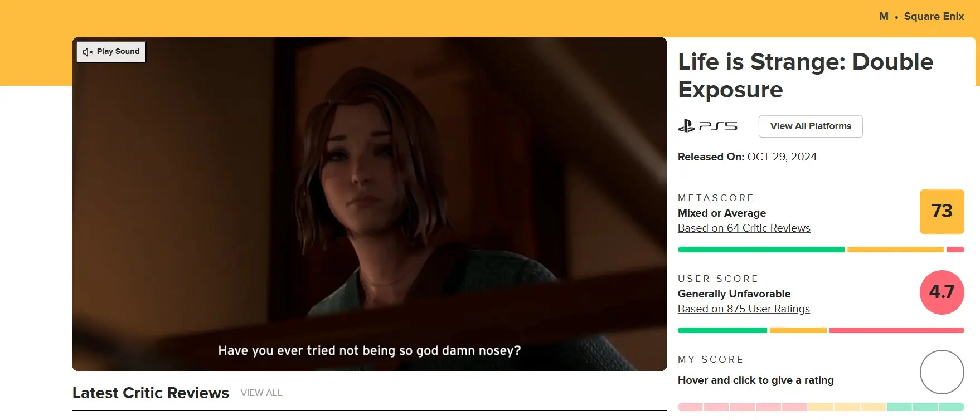Select the green positive segment of Metascore bar
The height and width of the screenshot is (420, 980).
[760, 250]
